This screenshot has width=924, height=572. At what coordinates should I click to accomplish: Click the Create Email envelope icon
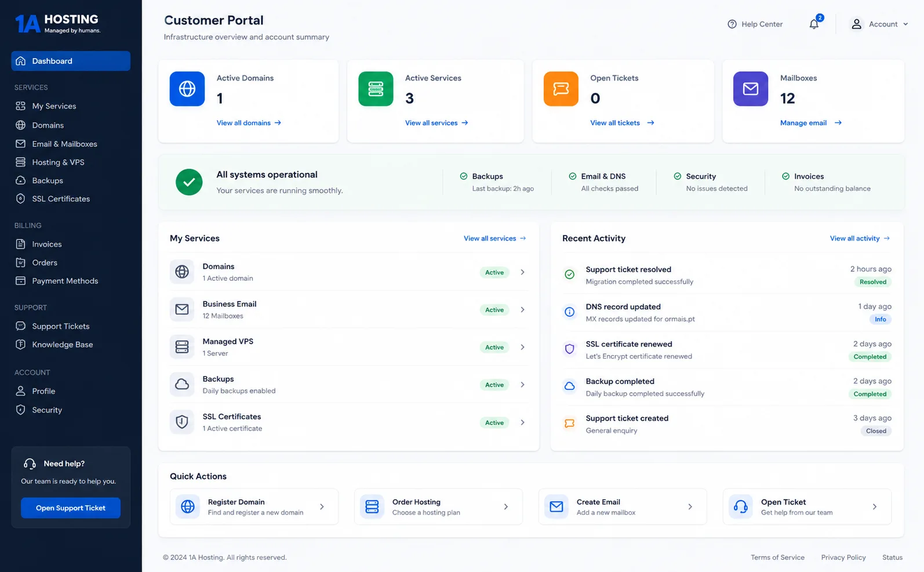click(556, 506)
